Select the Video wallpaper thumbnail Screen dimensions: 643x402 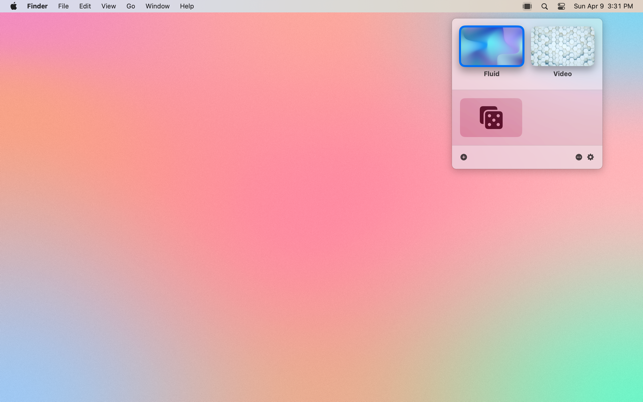point(562,46)
